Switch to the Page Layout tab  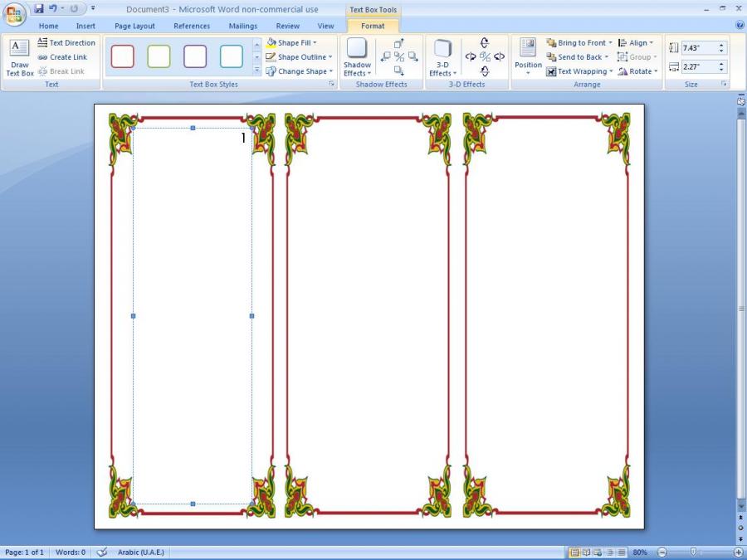click(x=134, y=26)
